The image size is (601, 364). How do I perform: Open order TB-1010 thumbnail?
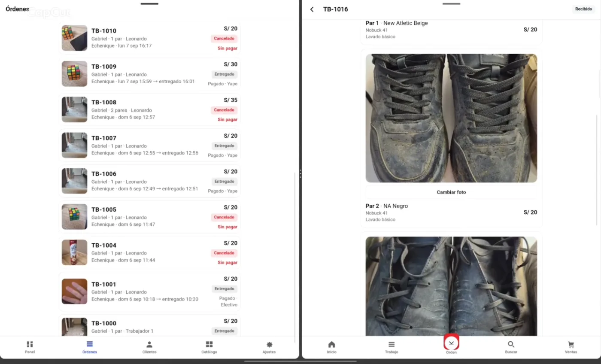pyautogui.click(x=74, y=38)
